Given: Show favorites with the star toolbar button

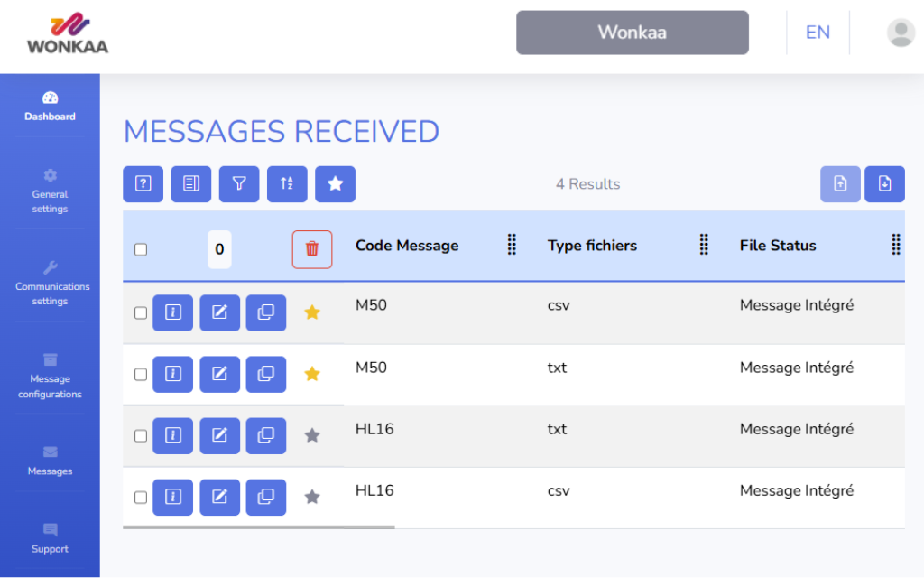Looking at the screenshot, I should coord(336,184).
